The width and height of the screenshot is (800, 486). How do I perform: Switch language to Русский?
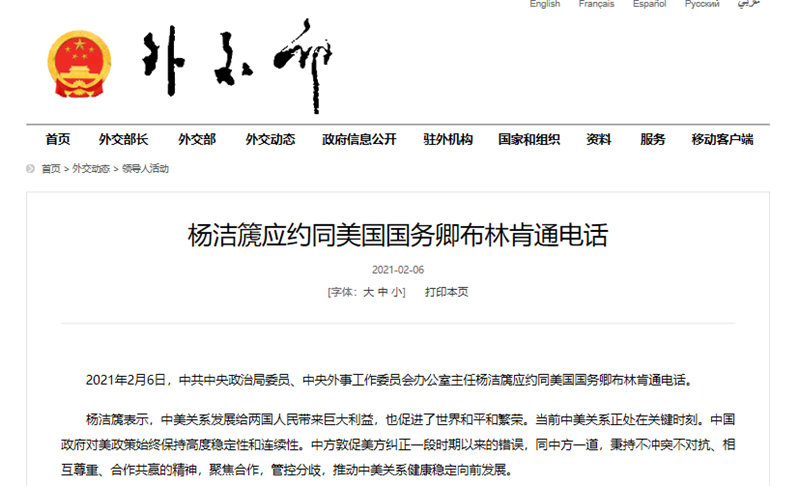click(x=702, y=5)
